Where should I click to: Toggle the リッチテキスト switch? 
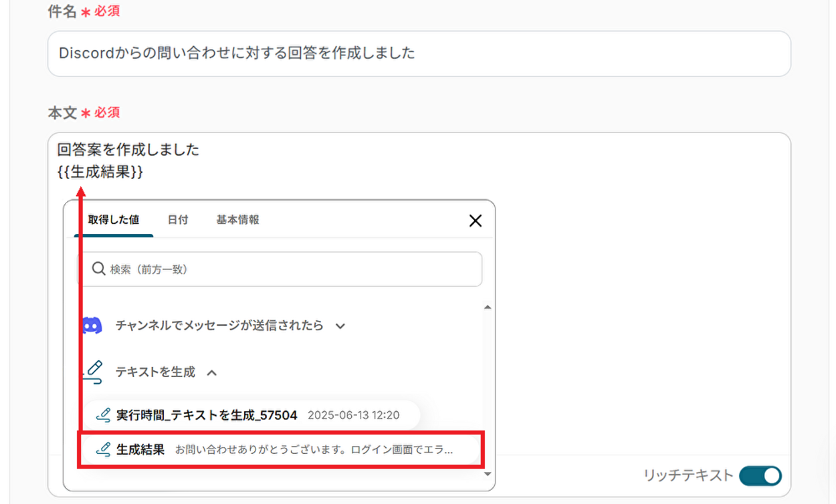760,476
